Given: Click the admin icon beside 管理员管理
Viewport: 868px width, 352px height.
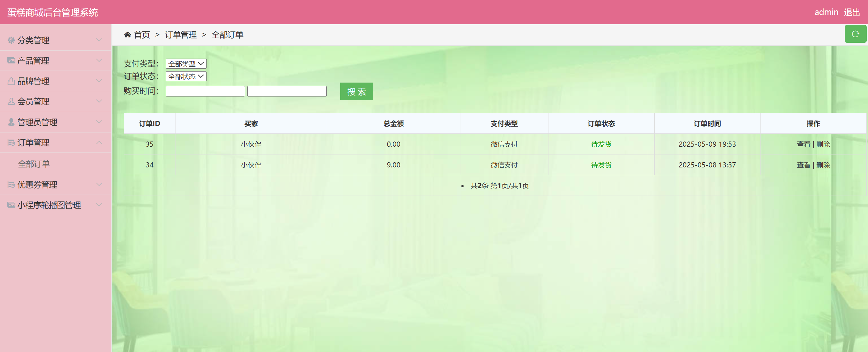Looking at the screenshot, I should (x=11, y=122).
